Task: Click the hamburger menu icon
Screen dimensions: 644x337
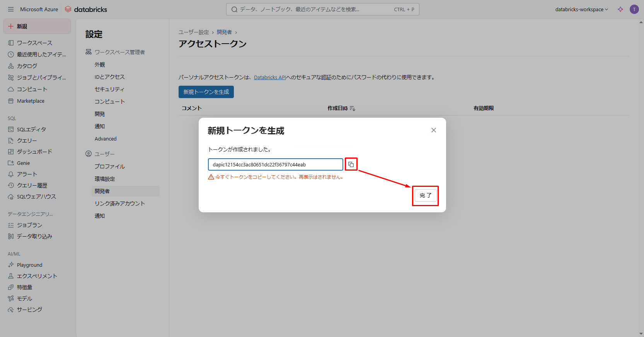Action: coord(10,9)
